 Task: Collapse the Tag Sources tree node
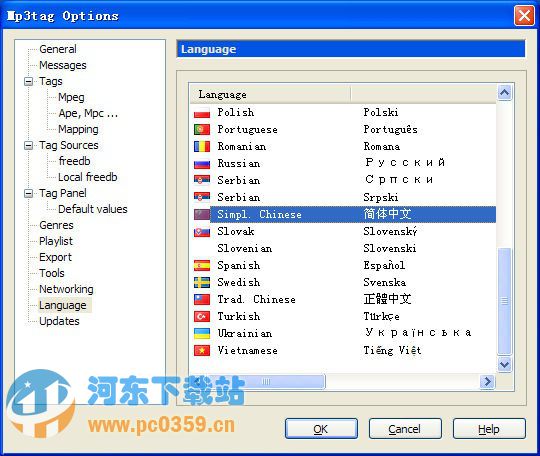[x=29, y=145]
